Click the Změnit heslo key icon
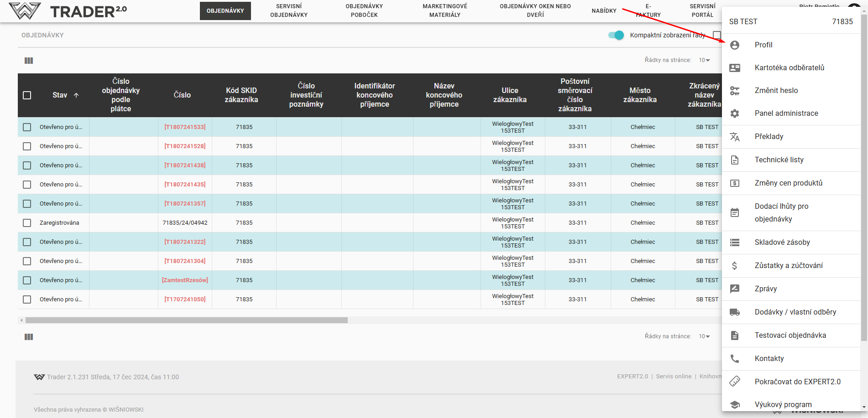The height and width of the screenshot is (418, 868). pyautogui.click(x=734, y=91)
